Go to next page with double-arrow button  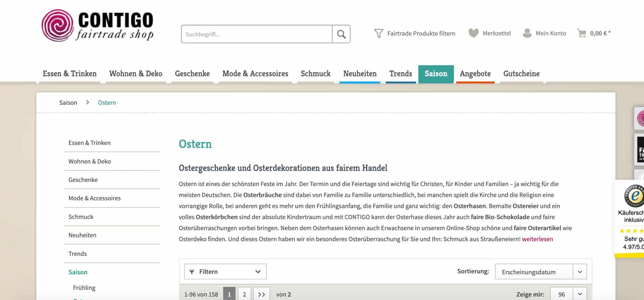[261, 294]
